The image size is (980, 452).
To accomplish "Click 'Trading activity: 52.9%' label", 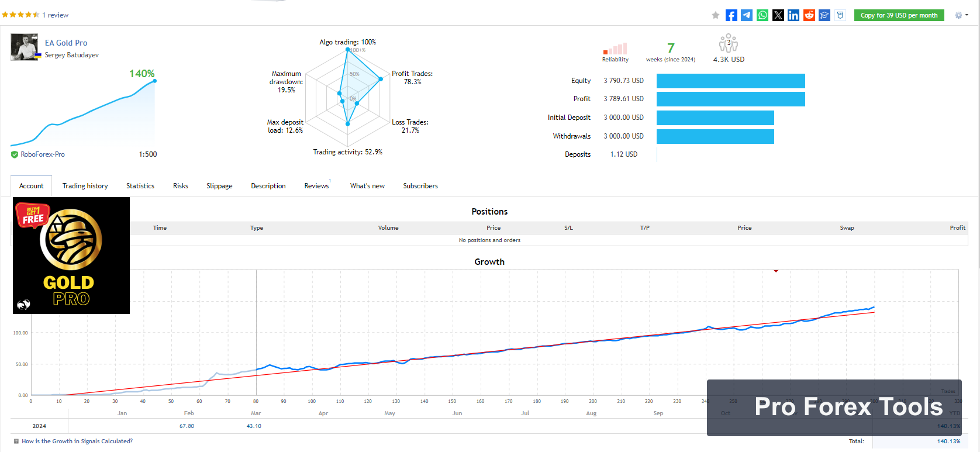I will (x=348, y=152).
